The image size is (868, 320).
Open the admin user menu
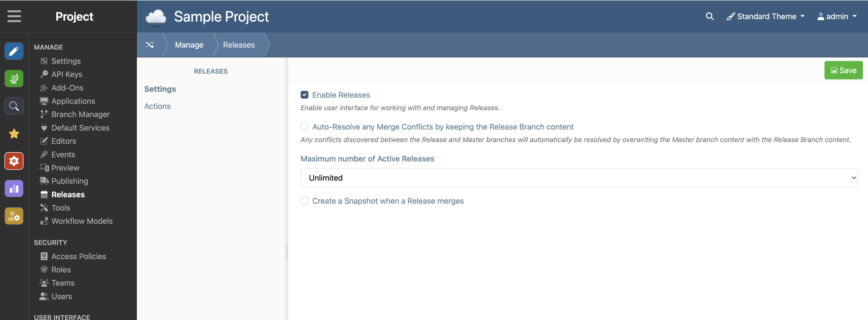pos(837,16)
